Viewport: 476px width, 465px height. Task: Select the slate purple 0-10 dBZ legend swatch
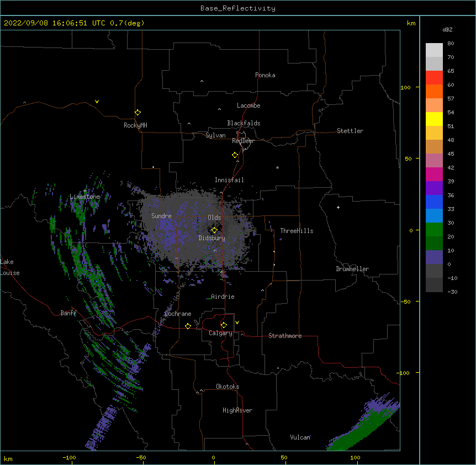(x=434, y=257)
